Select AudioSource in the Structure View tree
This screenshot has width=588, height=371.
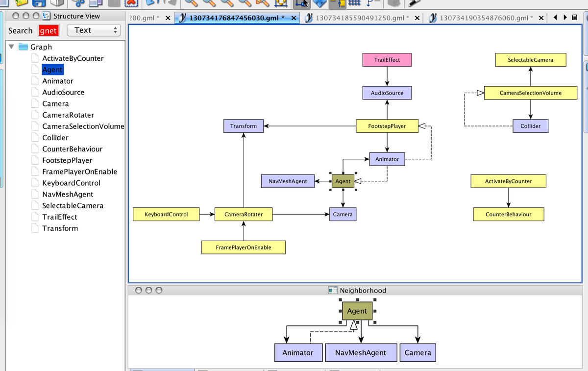(x=63, y=92)
